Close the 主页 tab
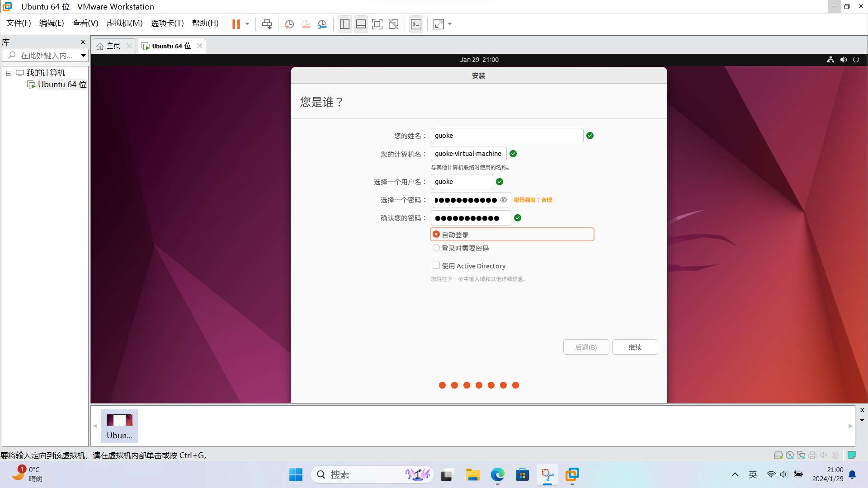Screen dimensions: 868x488 pyautogui.click(x=130, y=46)
